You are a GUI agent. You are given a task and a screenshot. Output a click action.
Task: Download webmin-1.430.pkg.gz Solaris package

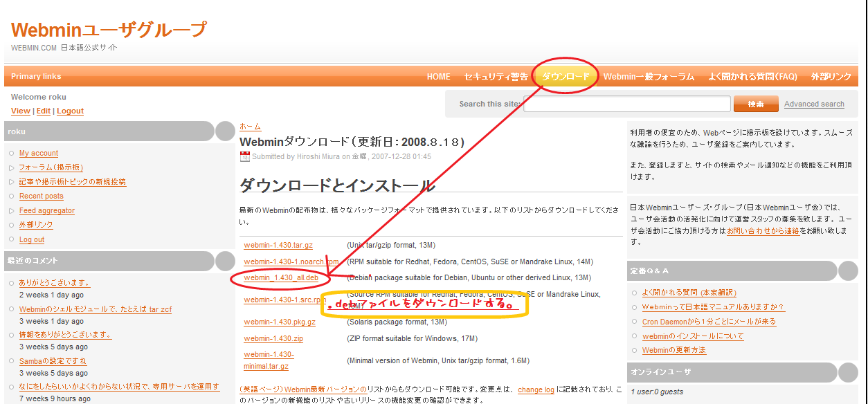pos(280,322)
